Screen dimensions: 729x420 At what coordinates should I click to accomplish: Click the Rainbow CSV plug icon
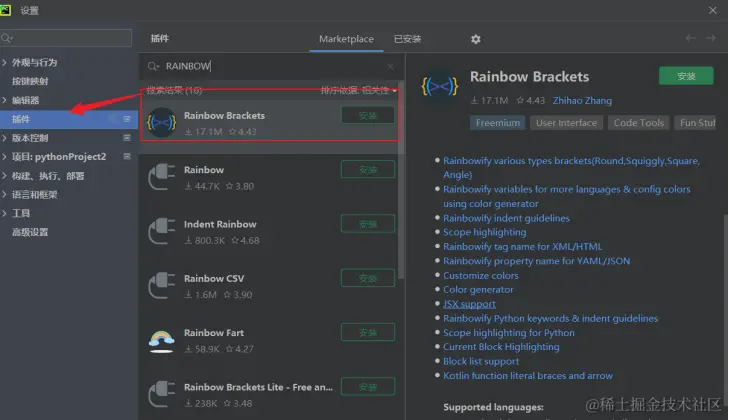[x=162, y=286]
